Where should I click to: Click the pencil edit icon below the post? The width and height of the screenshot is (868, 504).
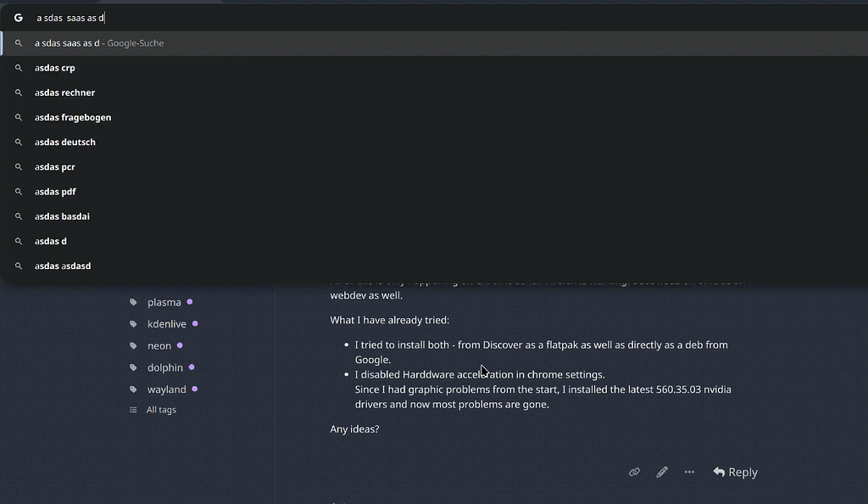pos(662,472)
